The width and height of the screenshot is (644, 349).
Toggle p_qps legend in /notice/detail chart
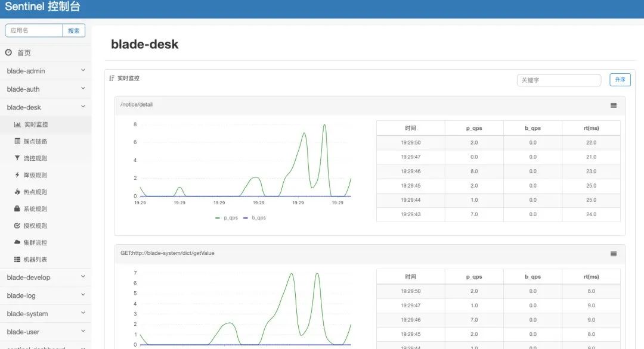[227, 218]
